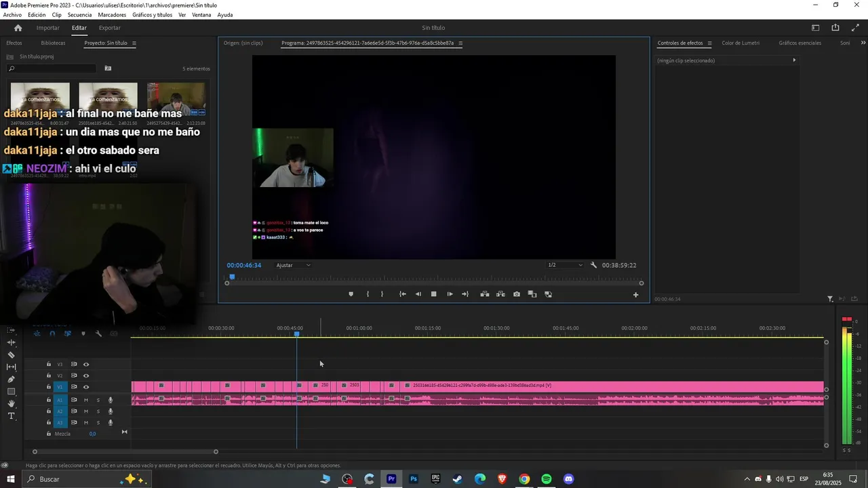868x488 pixels.
Task: Open the Gráficos y títulos menu
Action: click(x=152, y=15)
